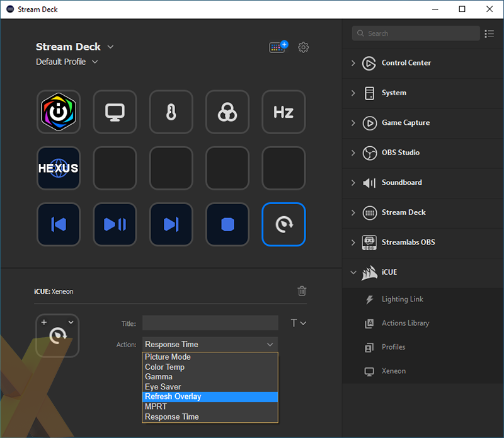Click the System category icon
504x438 pixels.
click(370, 93)
